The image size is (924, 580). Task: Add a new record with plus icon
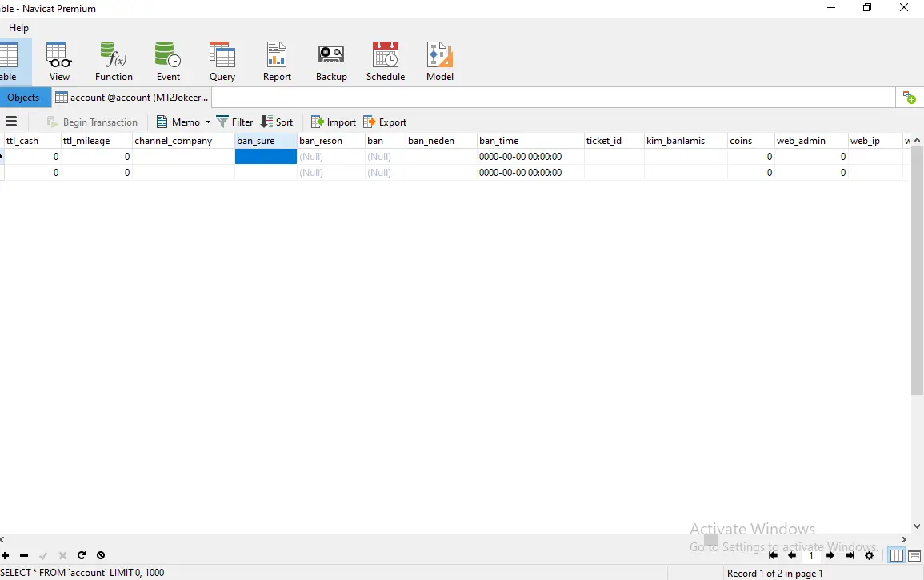click(6, 556)
